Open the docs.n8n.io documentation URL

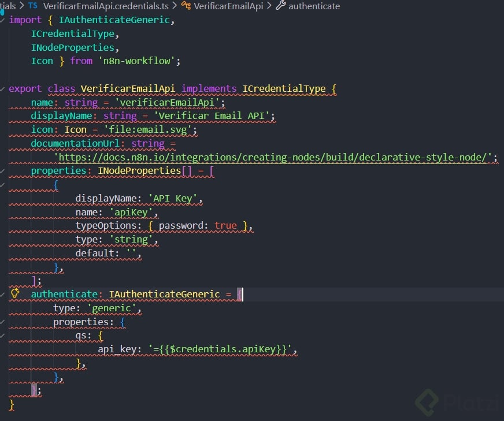273,157
